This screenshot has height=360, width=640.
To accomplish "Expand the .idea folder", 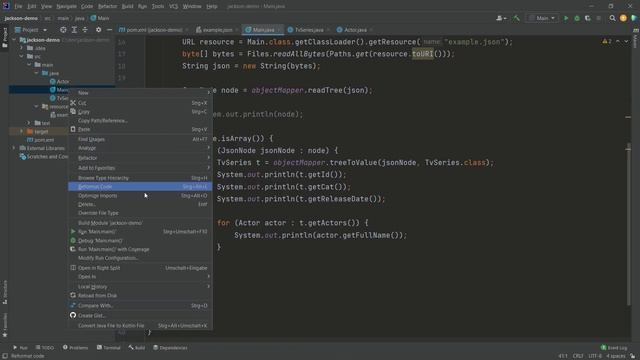I will tap(22, 48).
